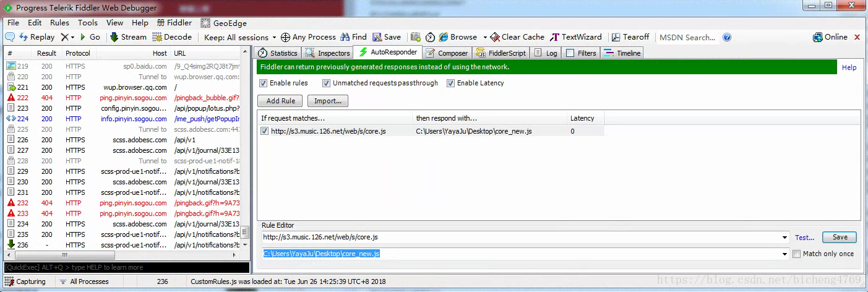The image size is (868, 292).
Task: Toggle the Enable rules checkbox
Action: coord(264,83)
